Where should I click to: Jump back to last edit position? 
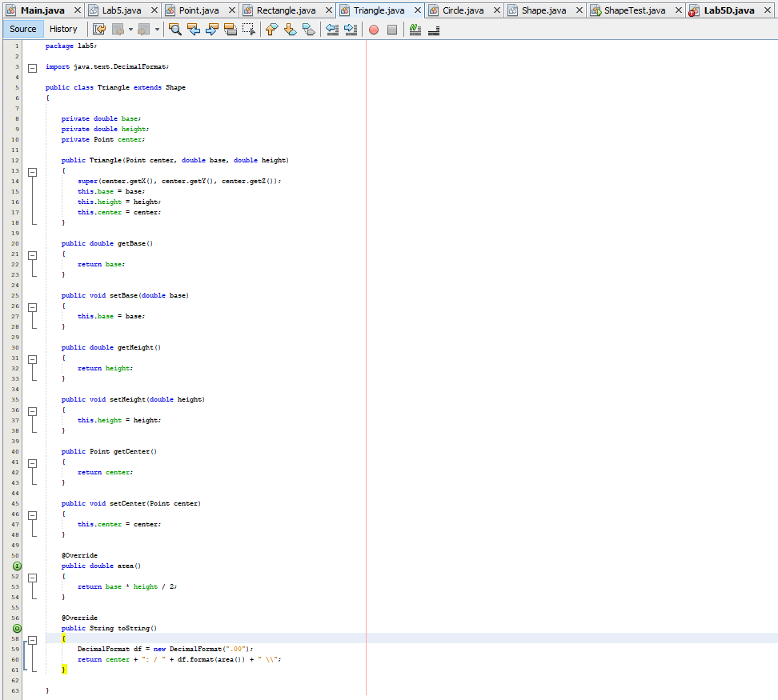coord(98,28)
